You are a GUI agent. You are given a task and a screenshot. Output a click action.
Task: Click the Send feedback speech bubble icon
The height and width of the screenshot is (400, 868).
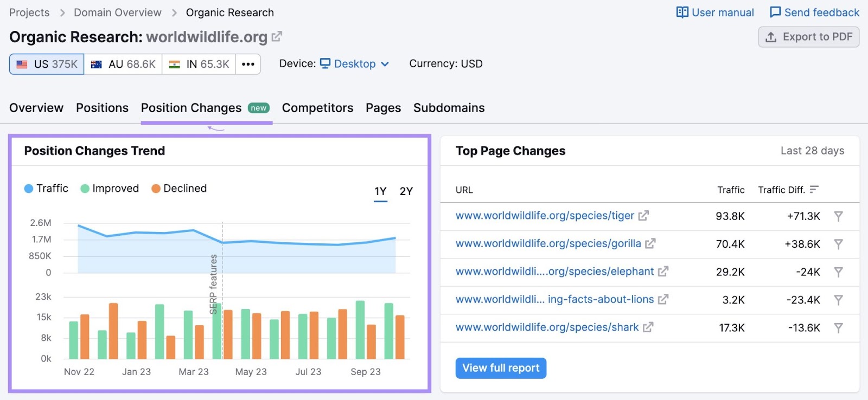click(775, 12)
